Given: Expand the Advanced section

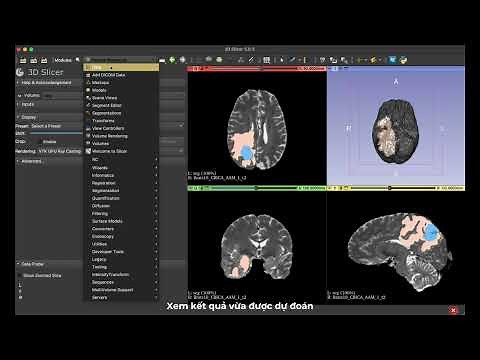Looking at the screenshot, I should pos(48,161).
